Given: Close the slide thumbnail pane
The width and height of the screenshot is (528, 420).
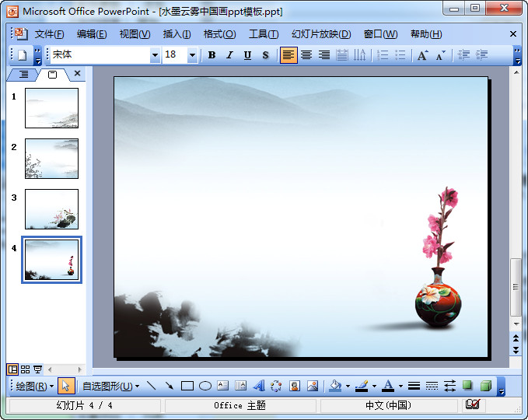Looking at the screenshot, I should (78, 73).
